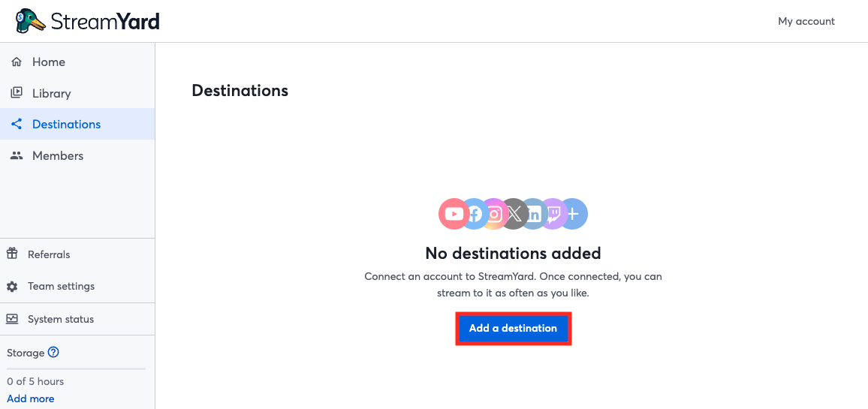
Task: Click the Add more storage link
Action: click(x=31, y=398)
